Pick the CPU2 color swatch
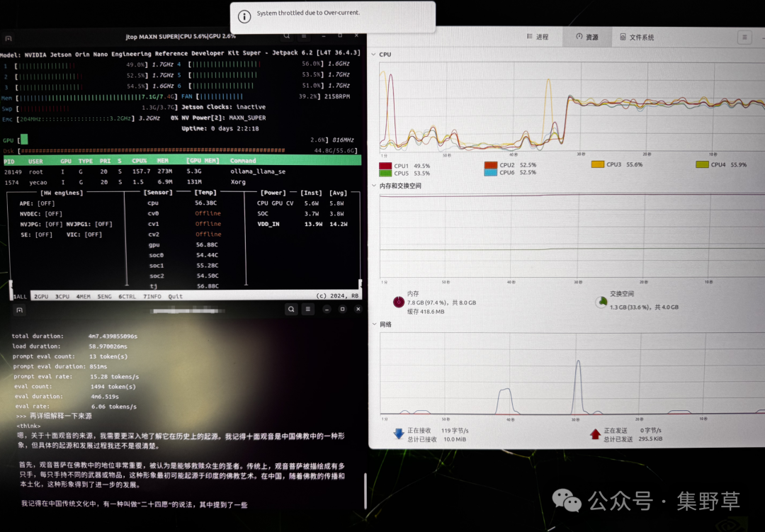 click(x=491, y=165)
